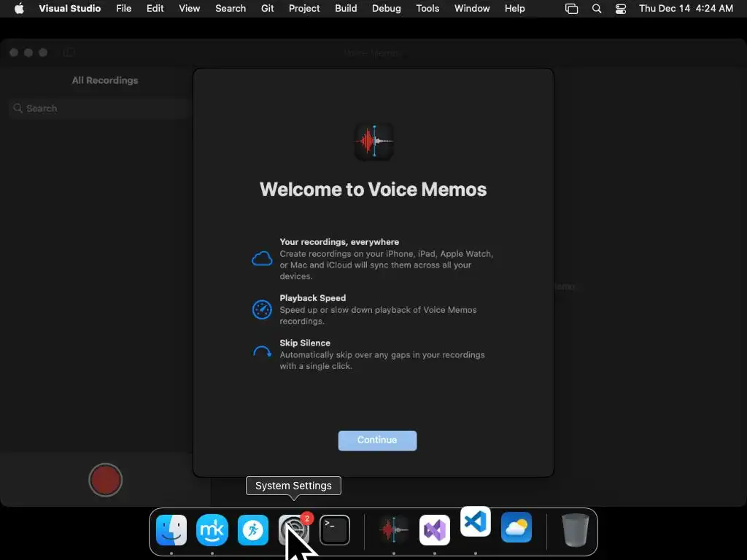Click the curved arrow icon beside Skip Silence
The image size is (747, 560).
tap(262, 352)
